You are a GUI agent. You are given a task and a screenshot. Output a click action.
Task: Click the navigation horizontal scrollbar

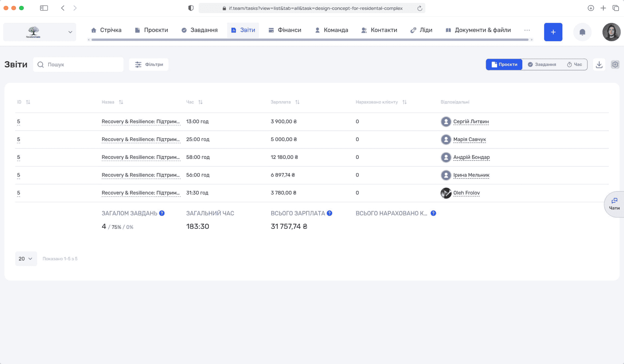pyautogui.click(x=310, y=40)
